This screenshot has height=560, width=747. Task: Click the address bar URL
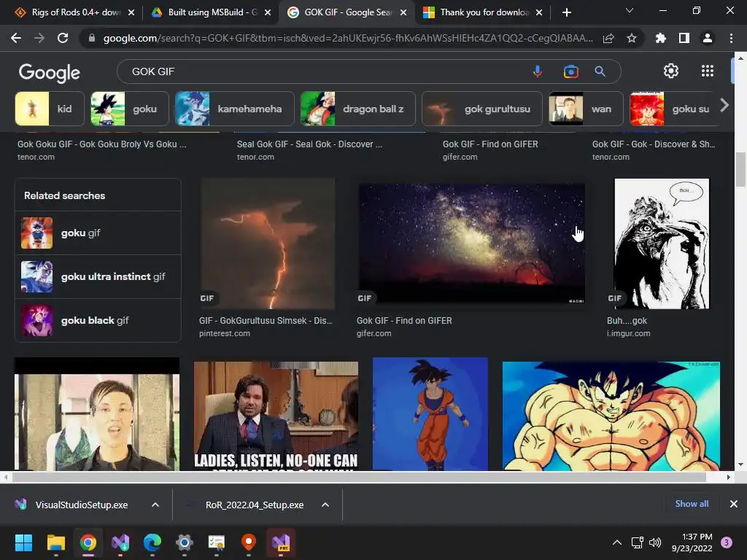tap(348, 38)
